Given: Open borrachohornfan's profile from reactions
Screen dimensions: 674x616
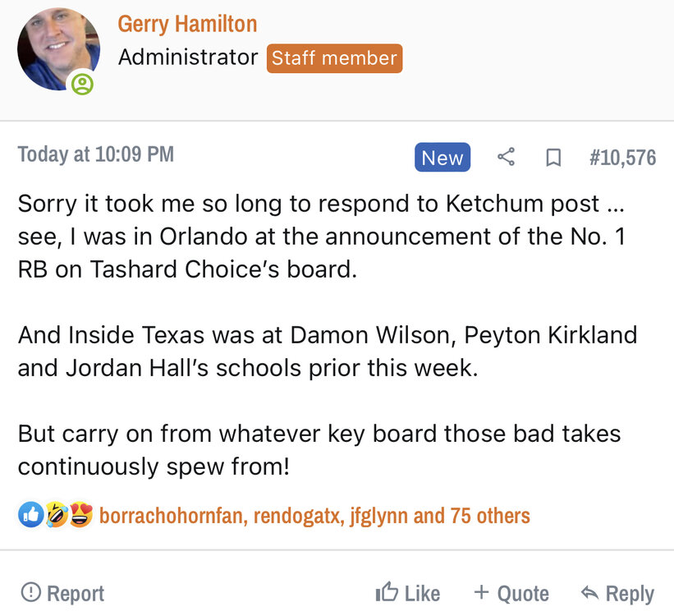Looking at the screenshot, I should [172, 516].
